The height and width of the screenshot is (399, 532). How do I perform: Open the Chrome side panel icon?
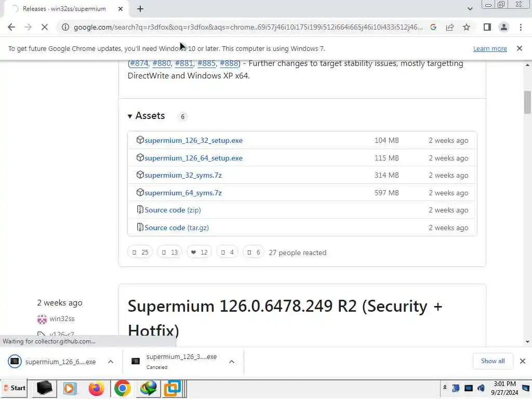tap(487, 27)
